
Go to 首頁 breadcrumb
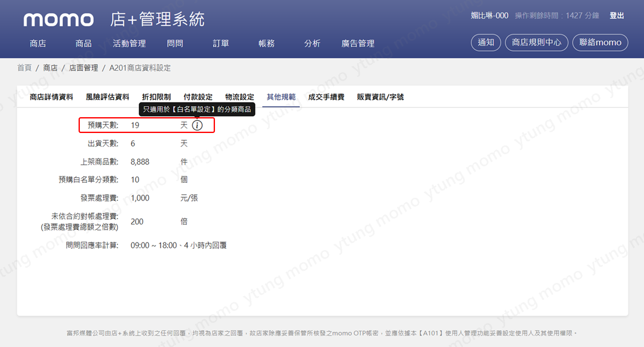pos(24,68)
